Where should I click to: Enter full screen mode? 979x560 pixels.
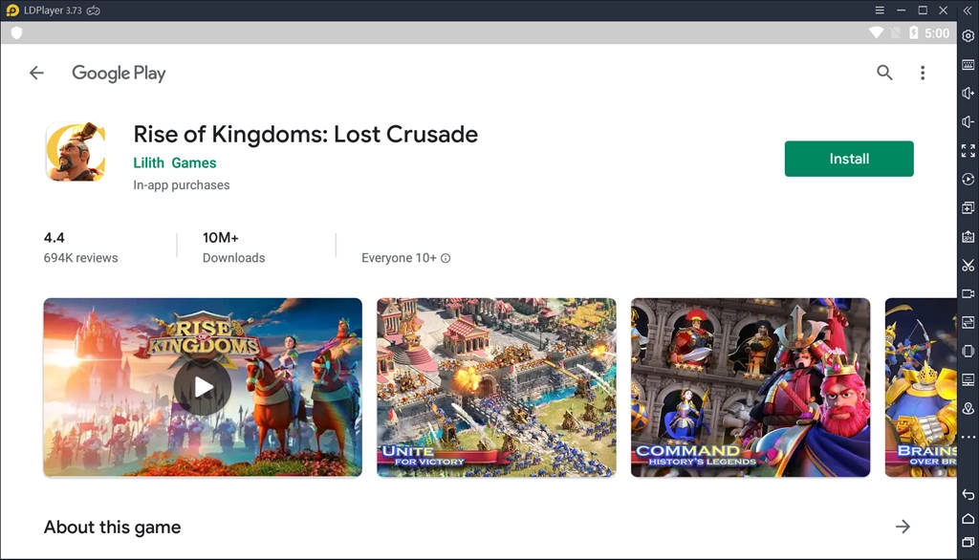[x=968, y=150]
